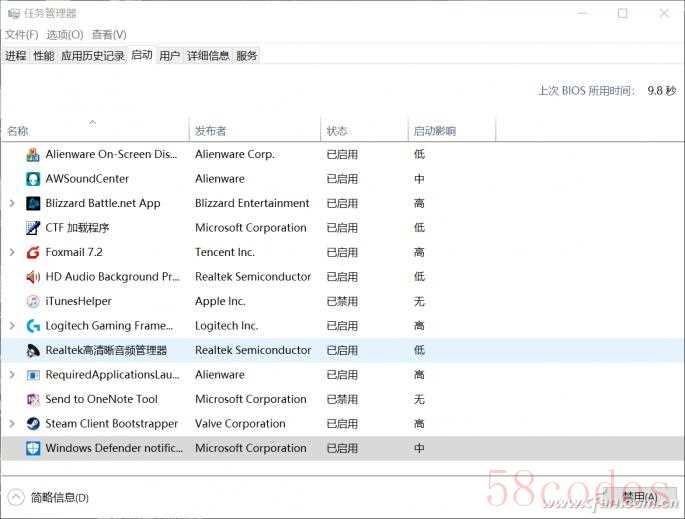Viewport: 685px width, 519px height.
Task: Click the HD Audio Background Process speaker icon
Action: [33, 277]
